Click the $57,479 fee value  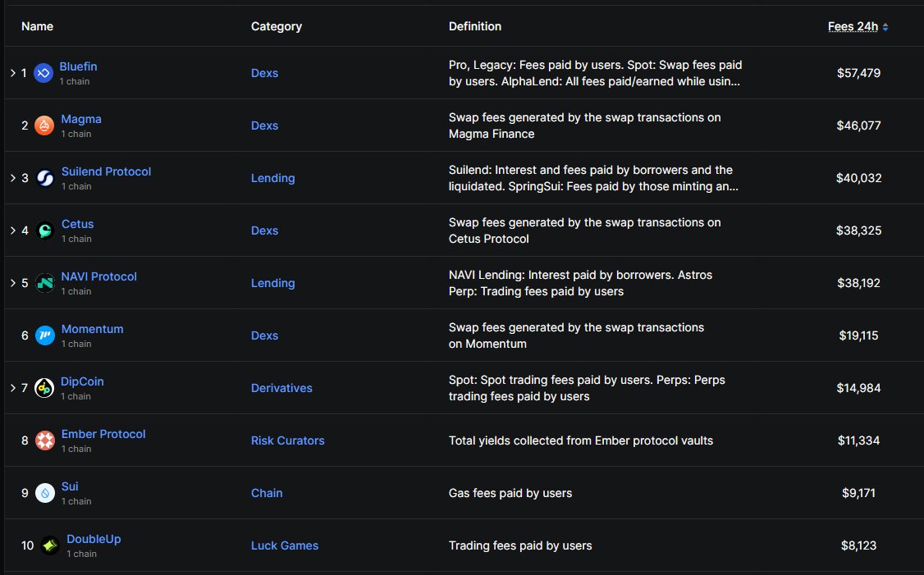coord(858,73)
